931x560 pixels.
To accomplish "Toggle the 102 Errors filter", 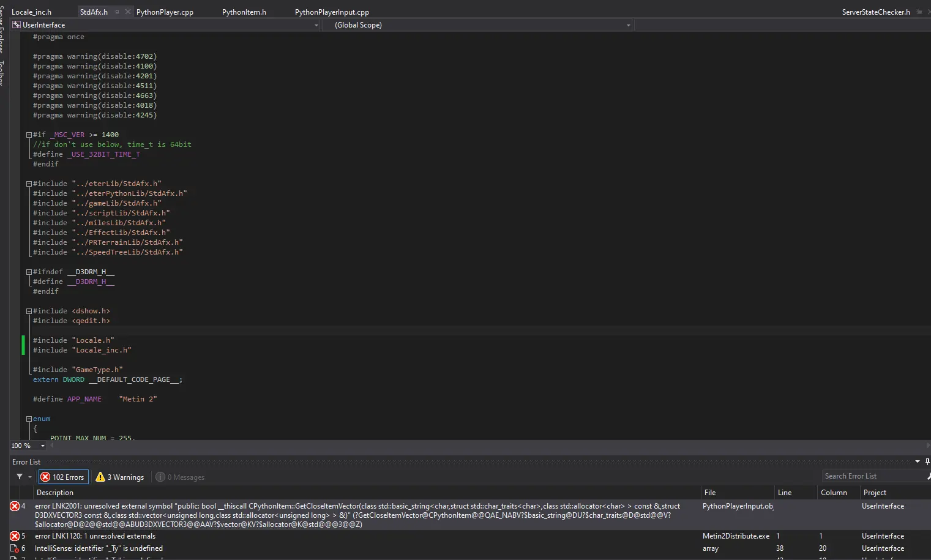I will tap(63, 477).
